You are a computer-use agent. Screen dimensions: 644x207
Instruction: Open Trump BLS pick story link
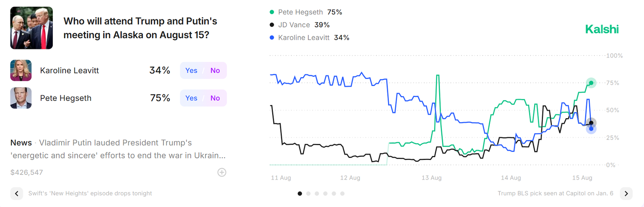tap(555, 193)
